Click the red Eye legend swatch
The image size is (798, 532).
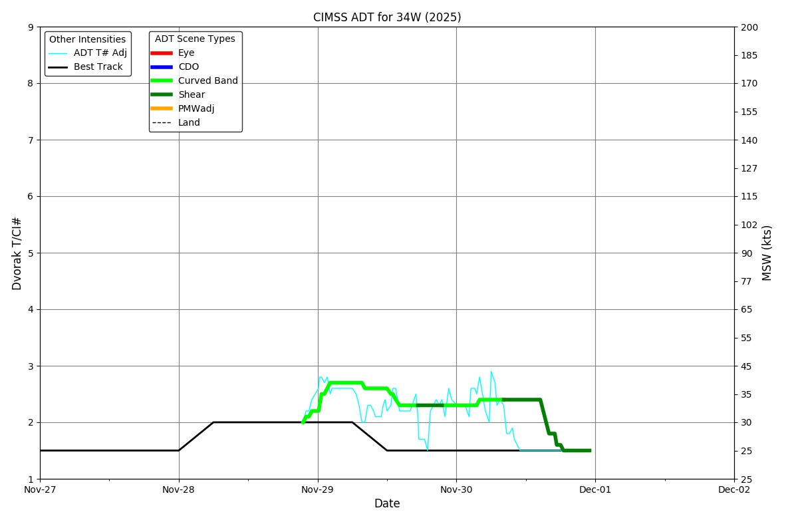pos(162,53)
